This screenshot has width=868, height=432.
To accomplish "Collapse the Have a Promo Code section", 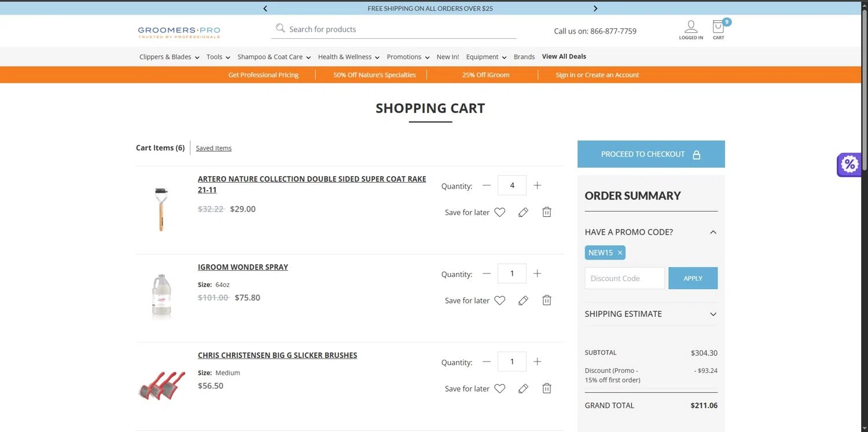I will click(713, 232).
